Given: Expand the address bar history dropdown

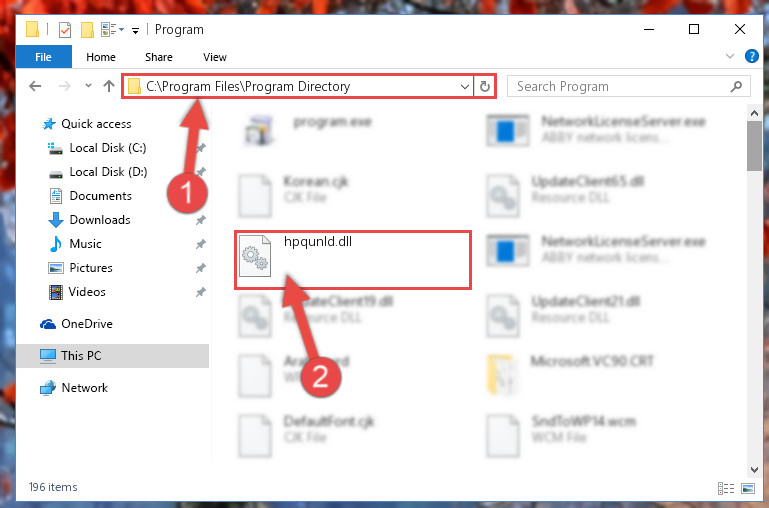Looking at the screenshot, I should pos(464,87).
